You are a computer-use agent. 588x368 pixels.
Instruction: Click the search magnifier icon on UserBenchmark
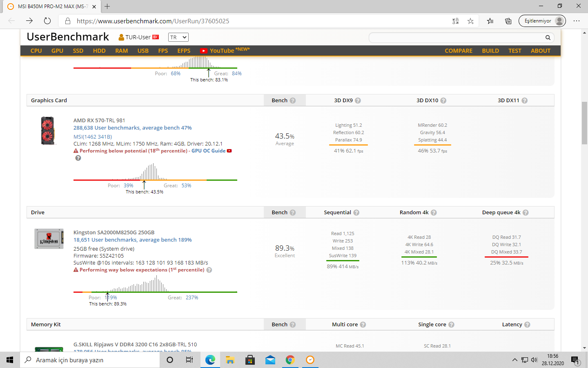click(x=548, y=38)
